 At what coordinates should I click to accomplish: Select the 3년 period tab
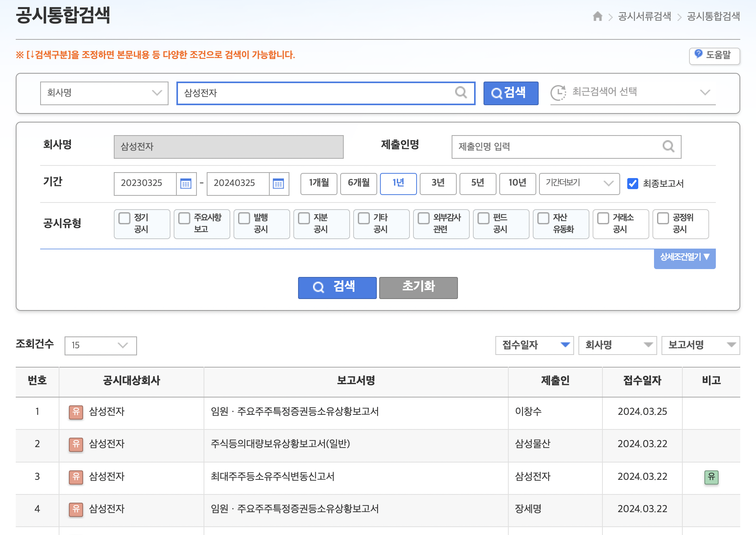[x=438, y=183]
